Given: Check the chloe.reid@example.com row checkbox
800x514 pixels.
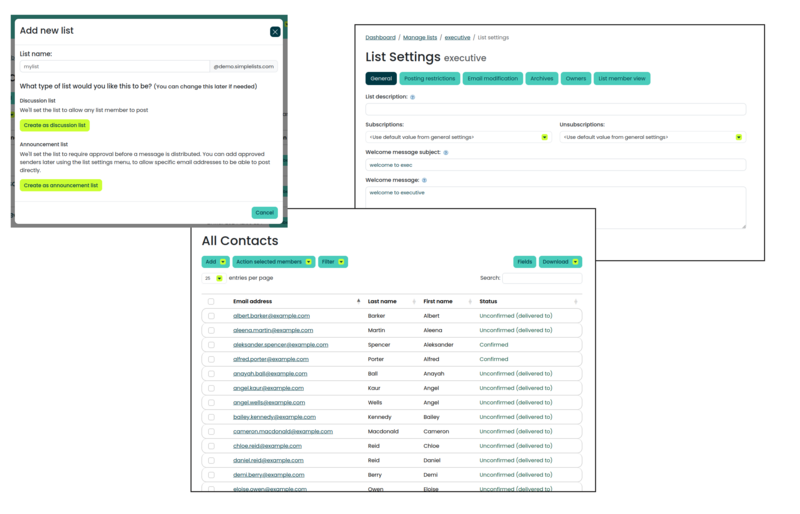Looking at the screenshot, I should pyautogui.click(x=211, y=446).
